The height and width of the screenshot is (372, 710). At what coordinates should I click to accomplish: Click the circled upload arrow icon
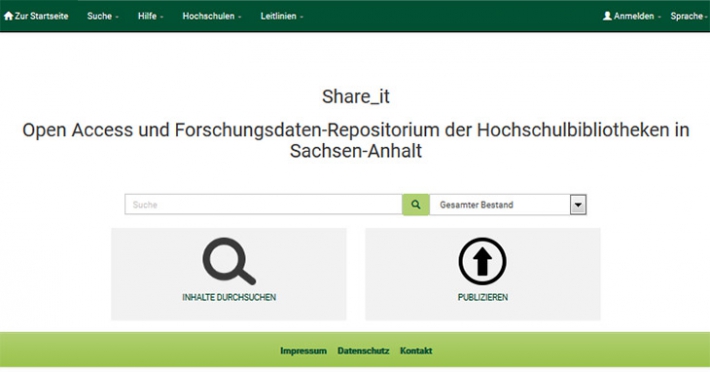tap(482, 261)
